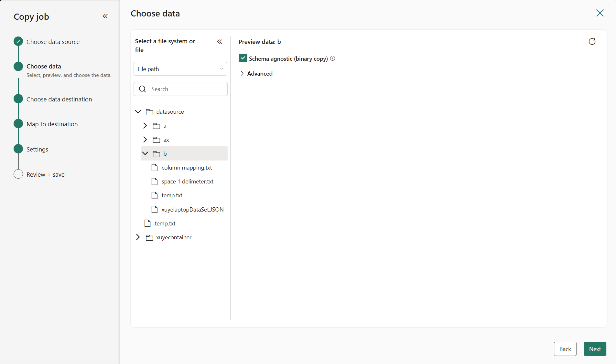616x364 pixels.
Task: Select space 1 delimeter.txt file
Action: click(x=188, y=182)
